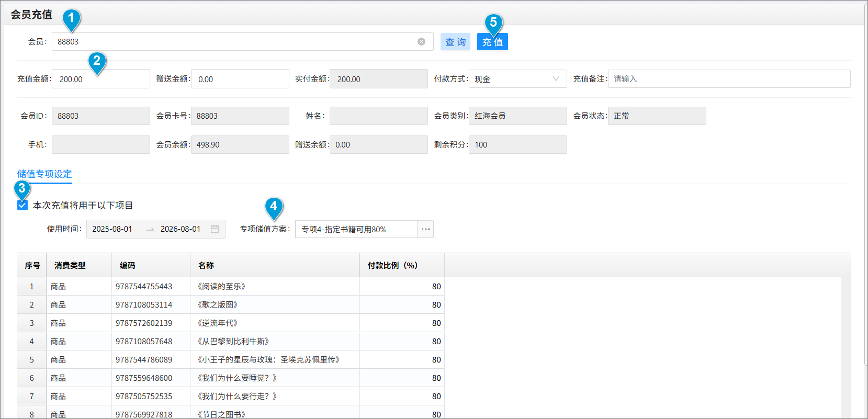Click the 专项储值方案 plan text field
The width and height of the screenshot is (868, 419).
tap(356, 229)
